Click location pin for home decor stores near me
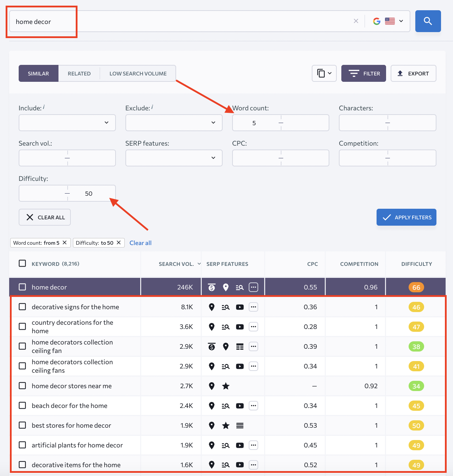Image resolution: width=453 pixels, height=476 pixels. tap(212, 386)
